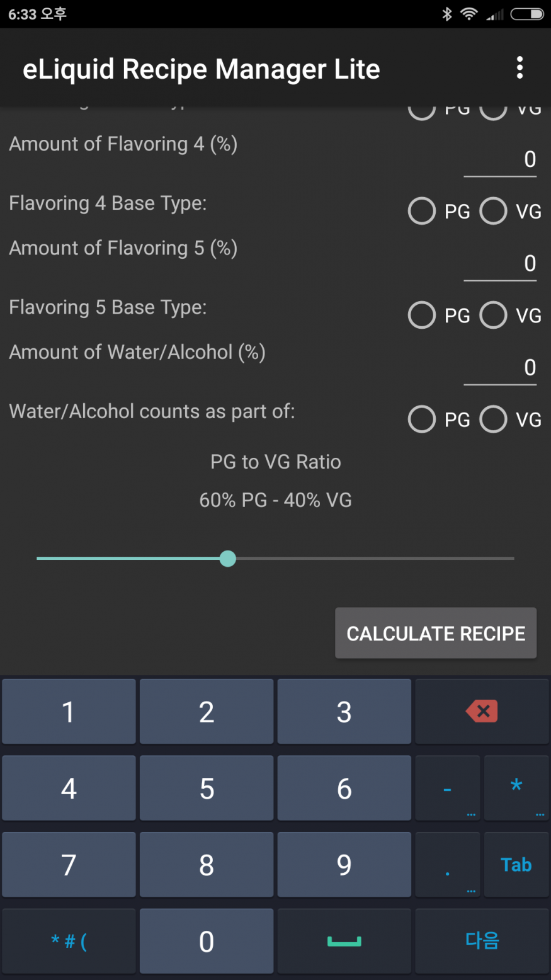Select PG for Water/Alcohol counts as part of
This screenshot has width=551, height=980.
(x=439, y=419)
